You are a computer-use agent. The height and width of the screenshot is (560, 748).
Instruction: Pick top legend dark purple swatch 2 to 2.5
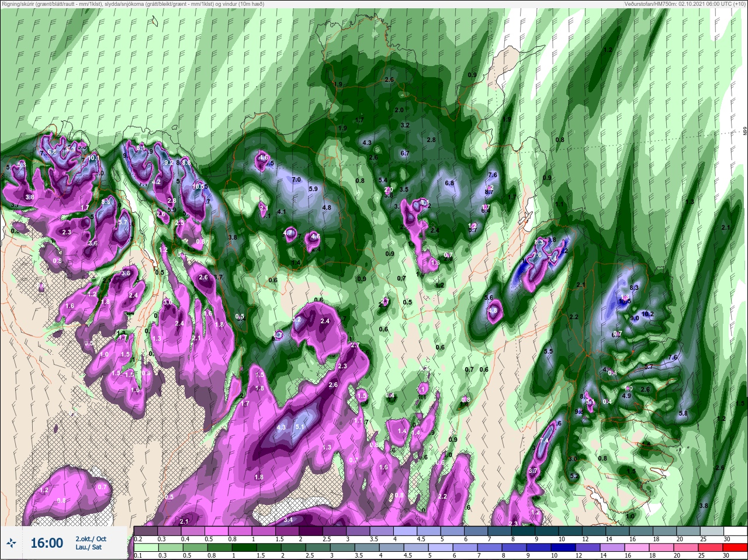311,530
